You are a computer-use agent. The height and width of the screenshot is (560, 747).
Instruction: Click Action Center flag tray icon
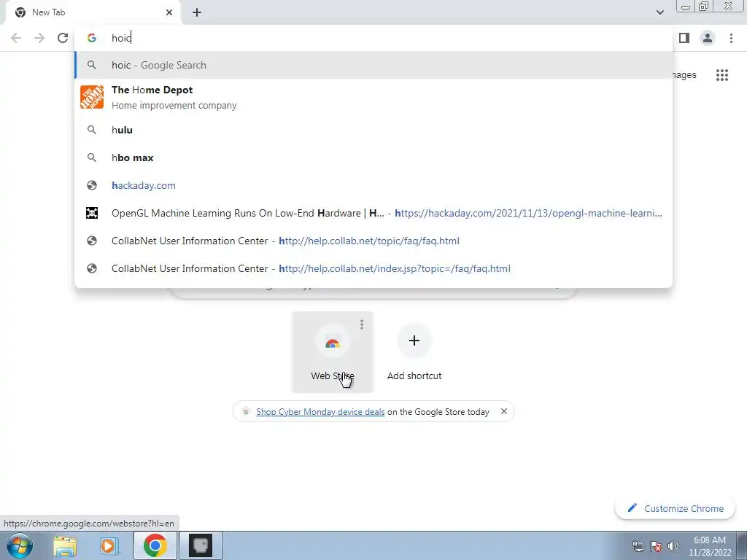(x=656, y=546)
